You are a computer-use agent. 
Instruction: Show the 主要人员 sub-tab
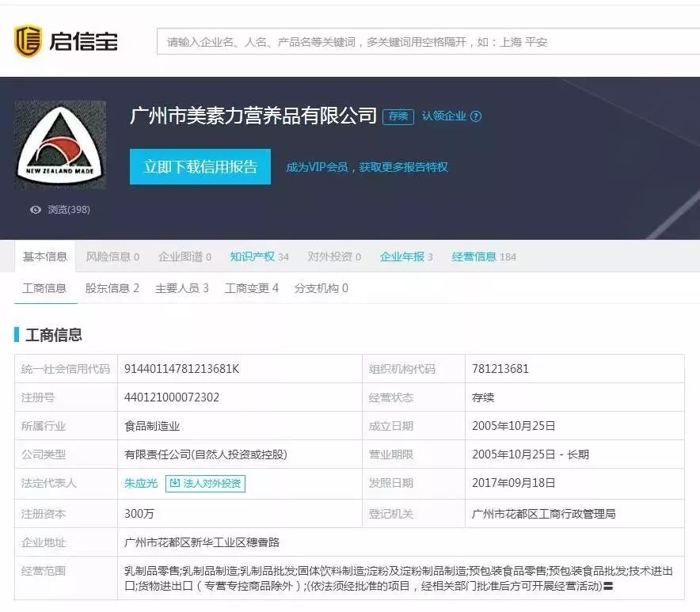pyautogui.click(x=181, y=288)
